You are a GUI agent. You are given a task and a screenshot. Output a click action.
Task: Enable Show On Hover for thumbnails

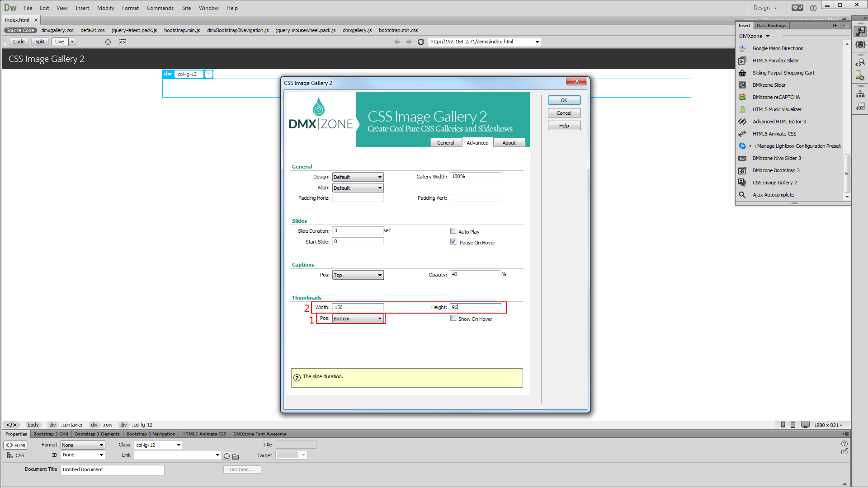453,318
